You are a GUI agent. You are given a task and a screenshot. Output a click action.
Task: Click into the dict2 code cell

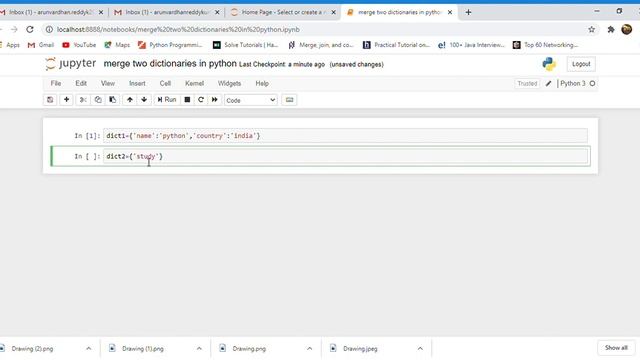tap(345, 156)
